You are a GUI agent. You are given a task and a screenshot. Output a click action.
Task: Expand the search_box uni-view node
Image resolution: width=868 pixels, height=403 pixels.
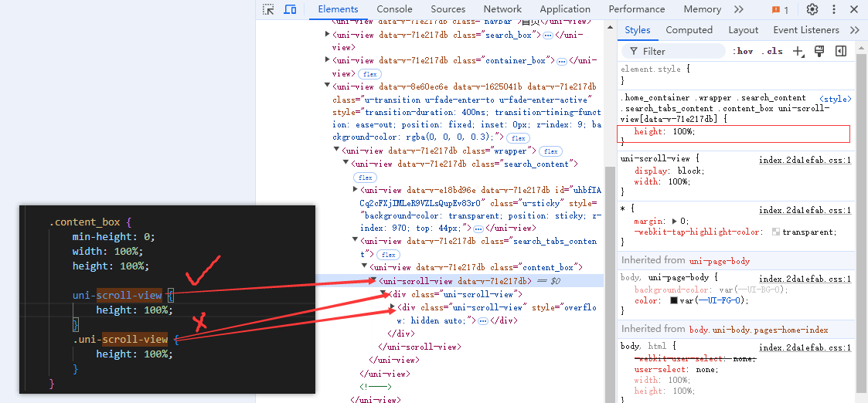(327, 35)
